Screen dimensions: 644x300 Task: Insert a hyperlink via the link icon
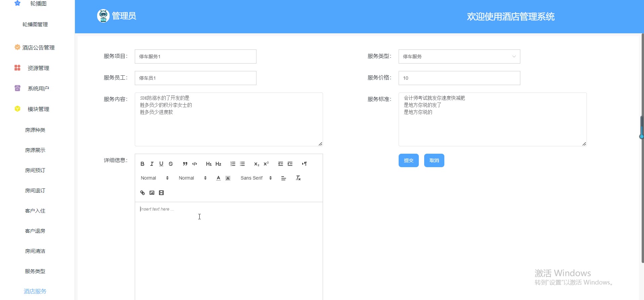click(x=143, y=193)
